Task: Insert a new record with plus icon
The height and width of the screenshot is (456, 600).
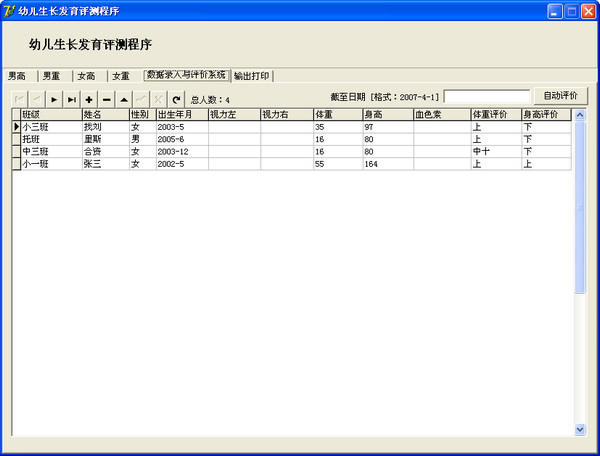Action: coord(89,99)
